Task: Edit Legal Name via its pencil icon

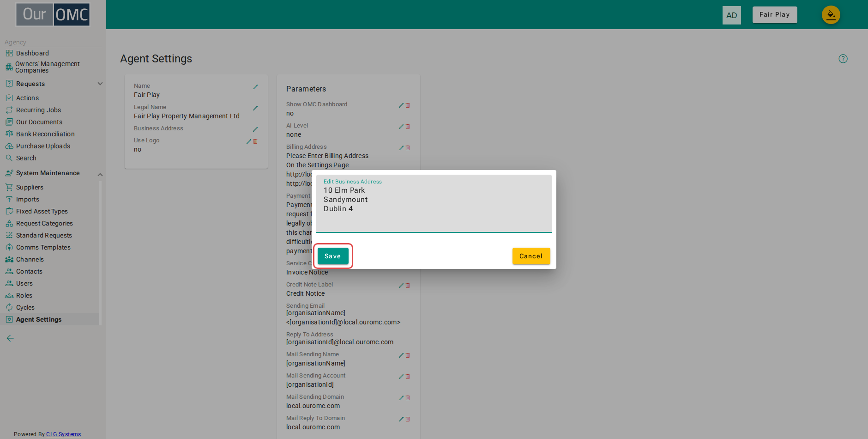Action: pos(255,108)
